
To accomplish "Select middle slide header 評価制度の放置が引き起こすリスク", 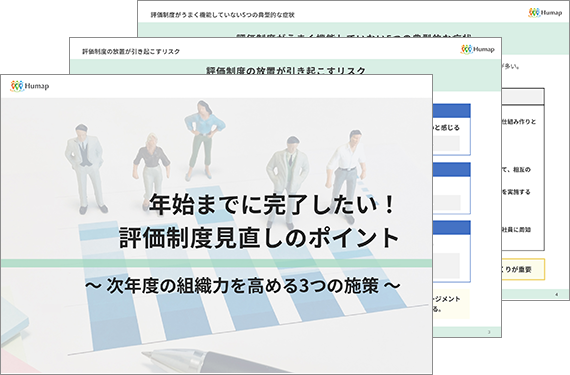I will click(x=131, y=52).
